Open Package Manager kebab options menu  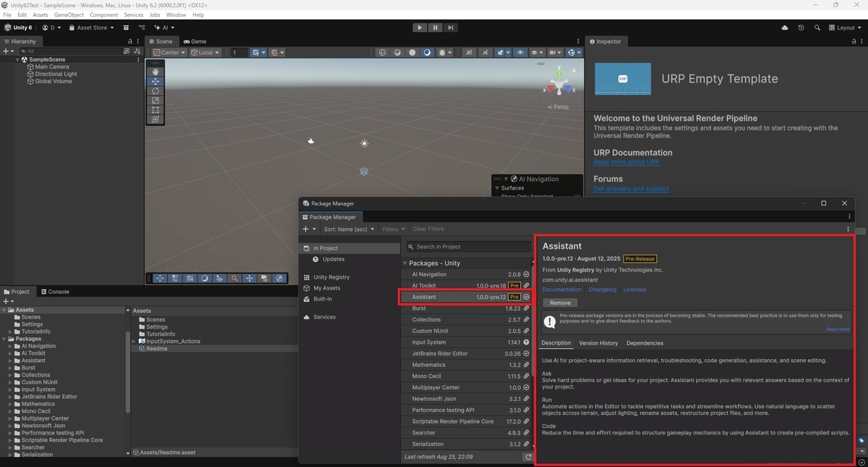848,229
